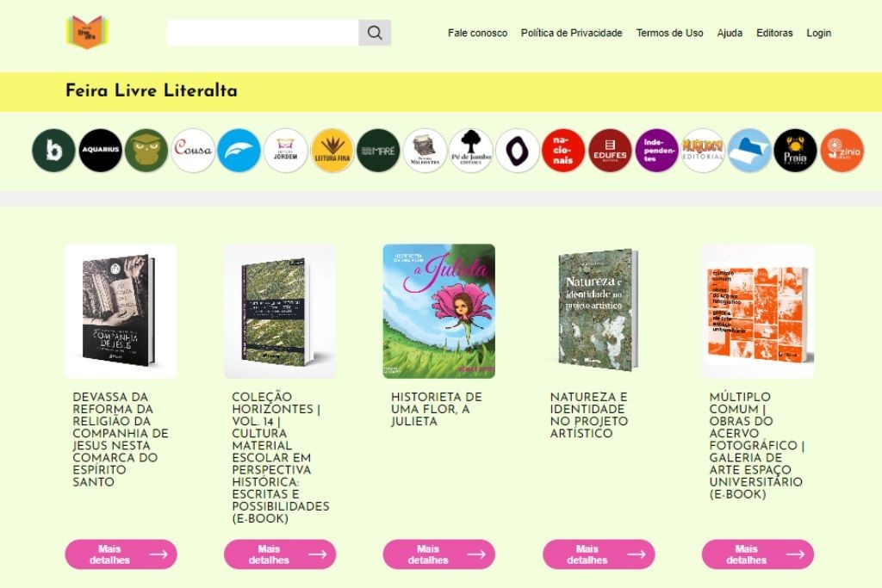This screenshot has width=882, height=588.
Task: Open the Política de Privacidade page
Action: coord(572,33)
